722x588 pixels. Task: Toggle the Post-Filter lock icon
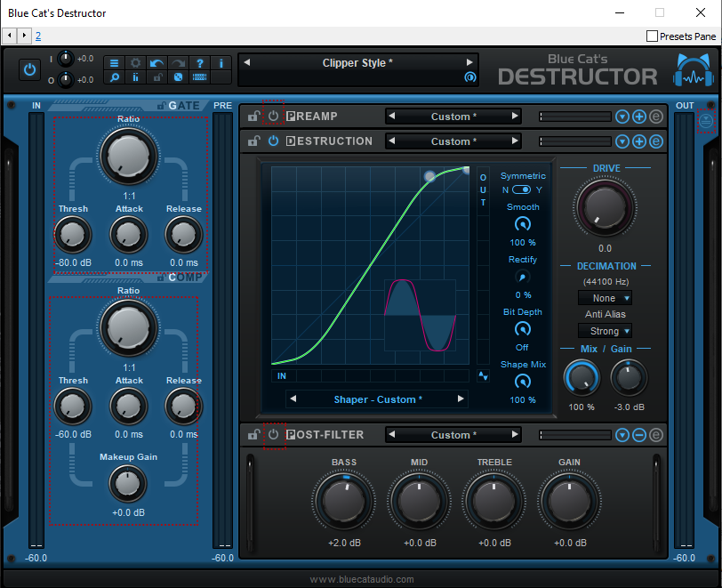pos(253,434)
